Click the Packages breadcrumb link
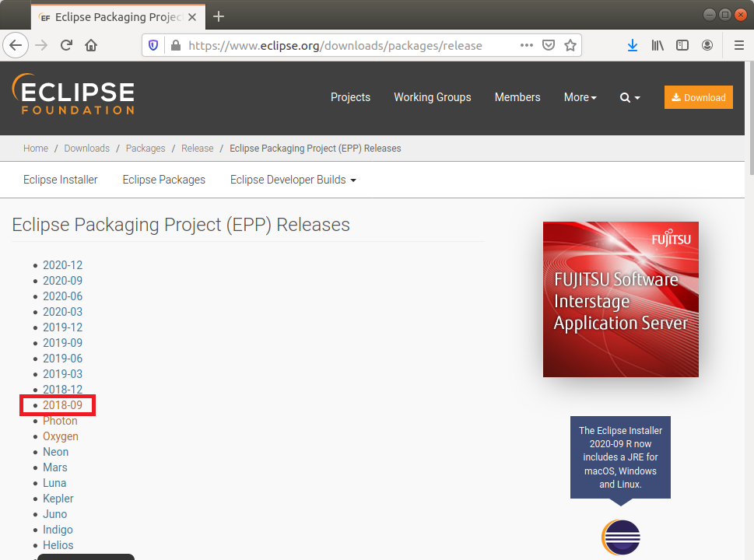Viewport: 754px width, 560px height. [146, 148]
